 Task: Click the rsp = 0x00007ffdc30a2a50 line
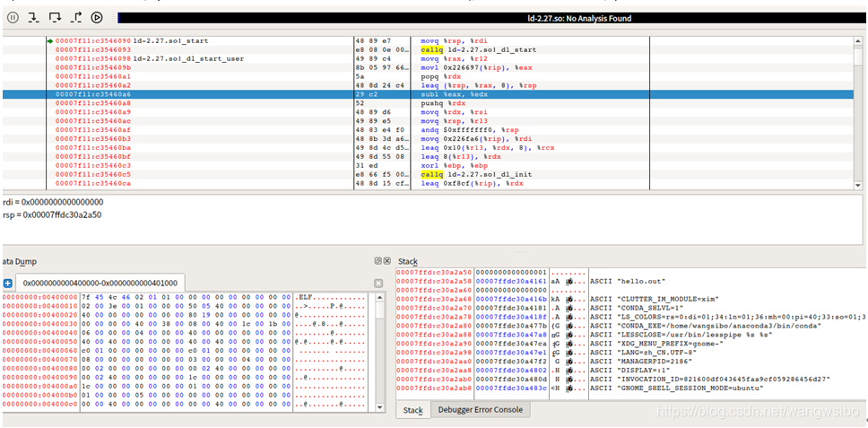point(52,214)
